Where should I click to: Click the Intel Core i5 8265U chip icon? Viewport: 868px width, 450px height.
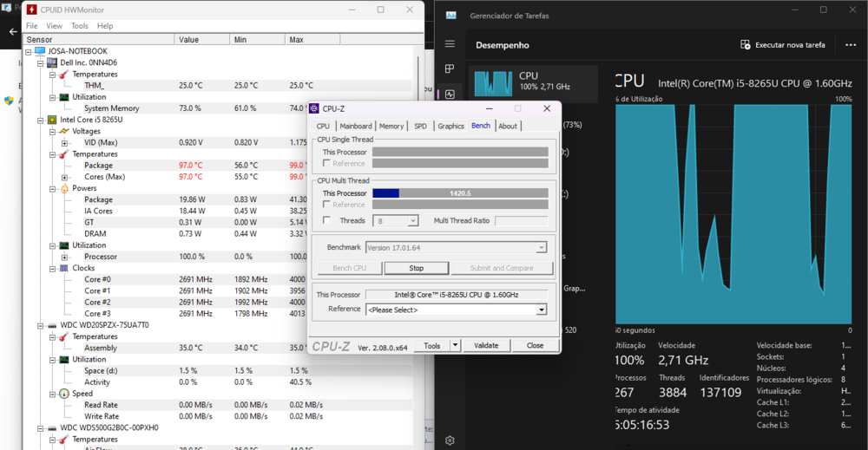[x=51, y=120]
